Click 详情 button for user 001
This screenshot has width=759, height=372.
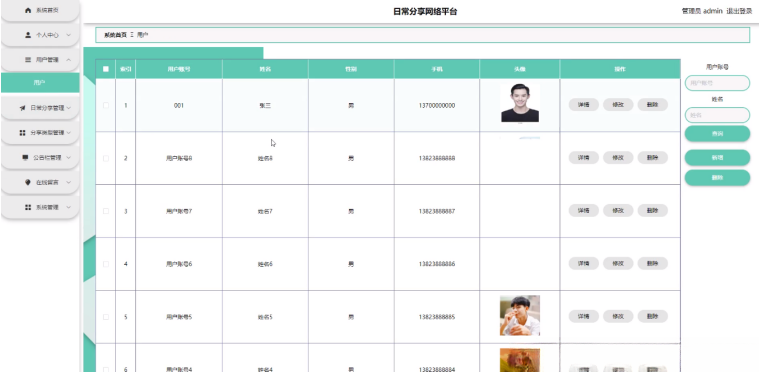[583, 104]
